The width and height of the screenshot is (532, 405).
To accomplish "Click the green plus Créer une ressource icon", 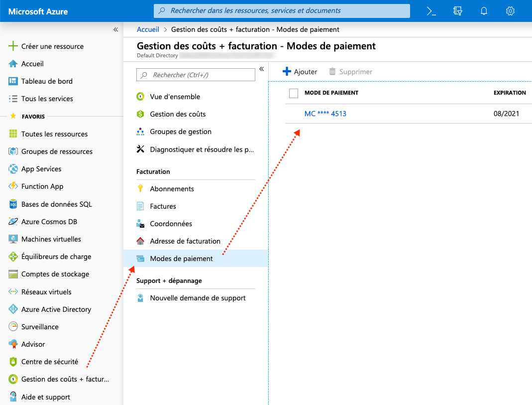I will 13,46.
